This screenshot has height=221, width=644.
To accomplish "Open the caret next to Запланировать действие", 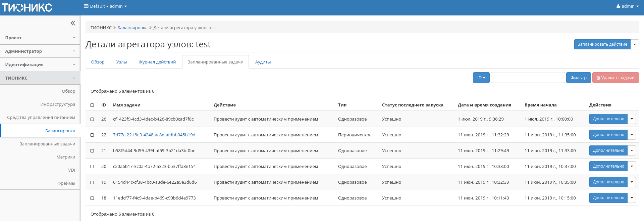I will pos(635,44).
